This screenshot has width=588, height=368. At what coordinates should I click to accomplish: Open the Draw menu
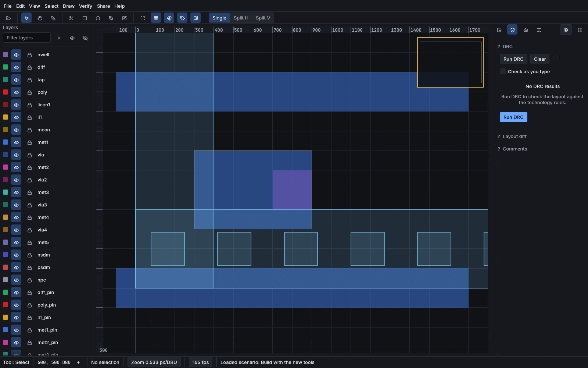68,6
